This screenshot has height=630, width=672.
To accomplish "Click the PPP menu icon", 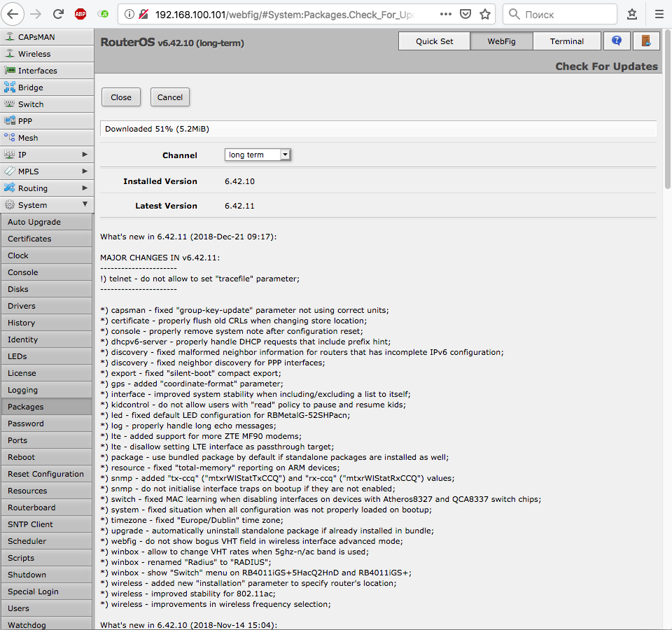I will pyautogui.click(x=9, y=121).
